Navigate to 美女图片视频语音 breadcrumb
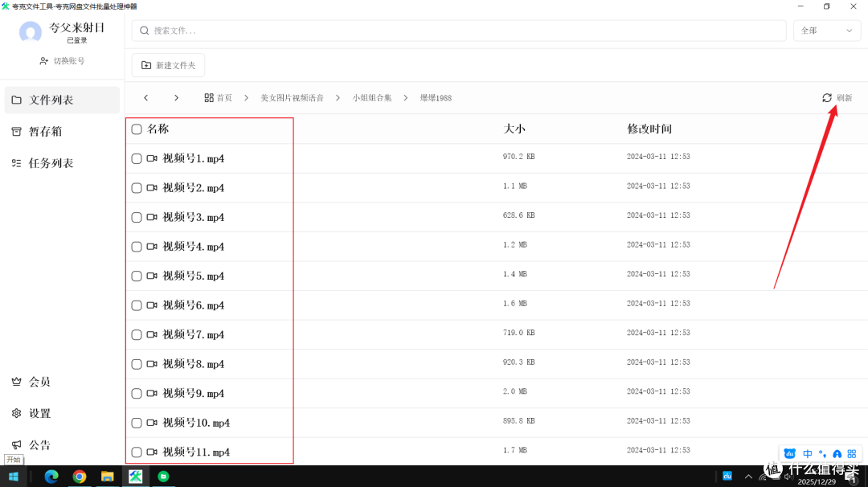The width and height of the screenshot is (868, 487). pos(292,98)
